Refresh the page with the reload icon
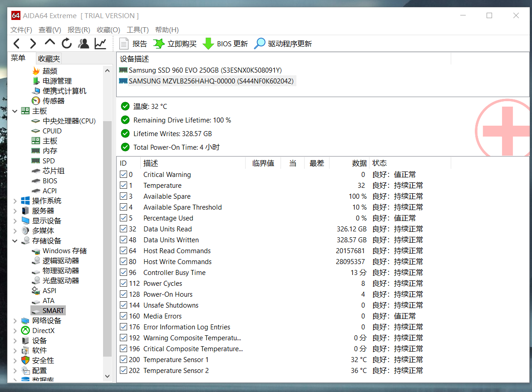The image size is (532, 392). 67,44
